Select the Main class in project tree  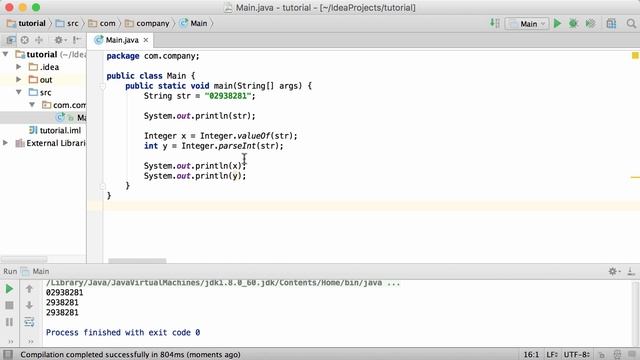[x=43, y=118]
